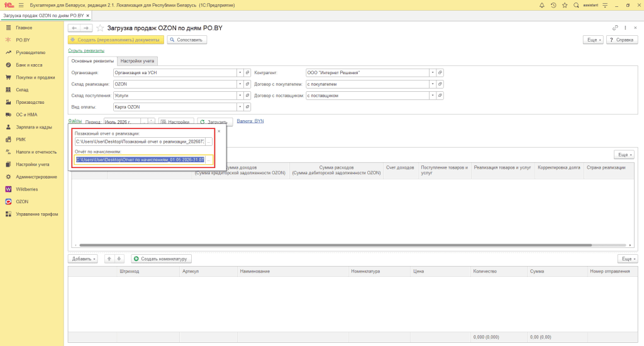
Task: Switch to Настройки учета tab
Action: [137, 61]
